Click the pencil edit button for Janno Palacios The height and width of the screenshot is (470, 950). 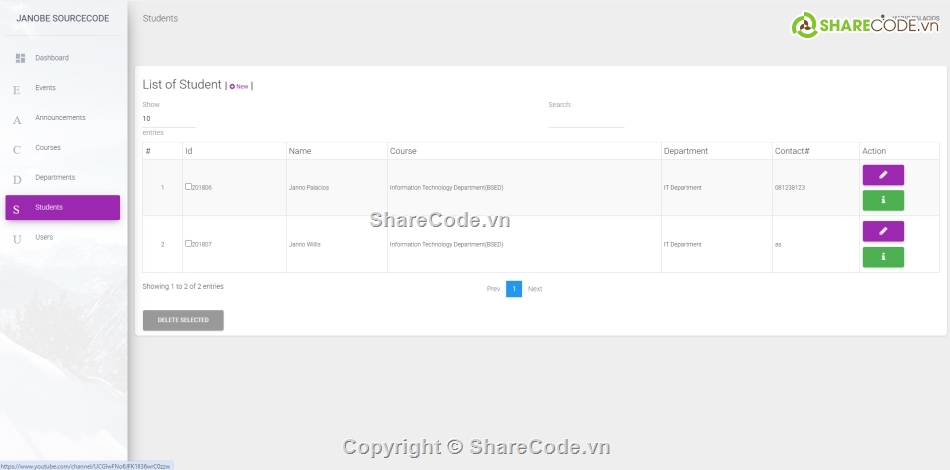pos(882,175)
